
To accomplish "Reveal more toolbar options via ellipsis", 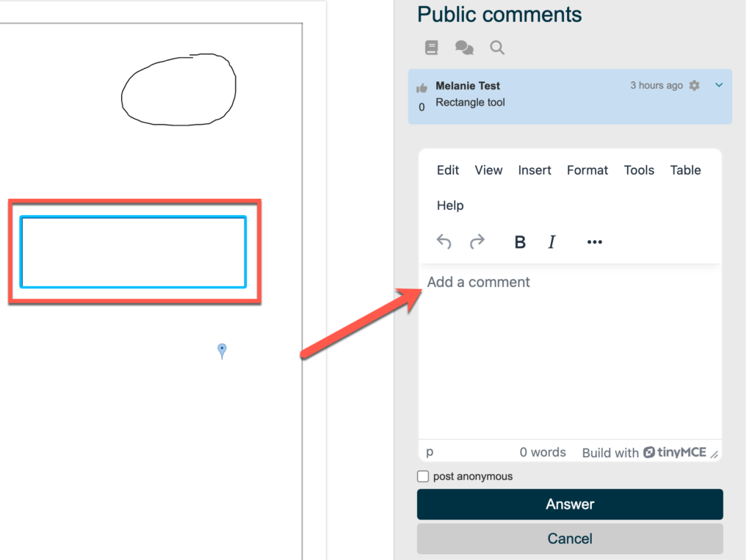I will 595,242.
